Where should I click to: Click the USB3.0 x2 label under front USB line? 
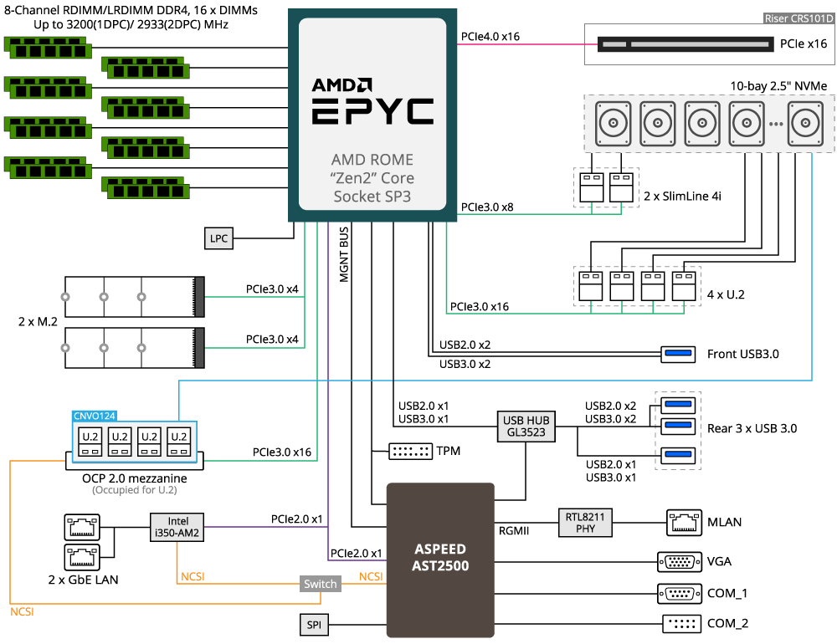point(465,364)
